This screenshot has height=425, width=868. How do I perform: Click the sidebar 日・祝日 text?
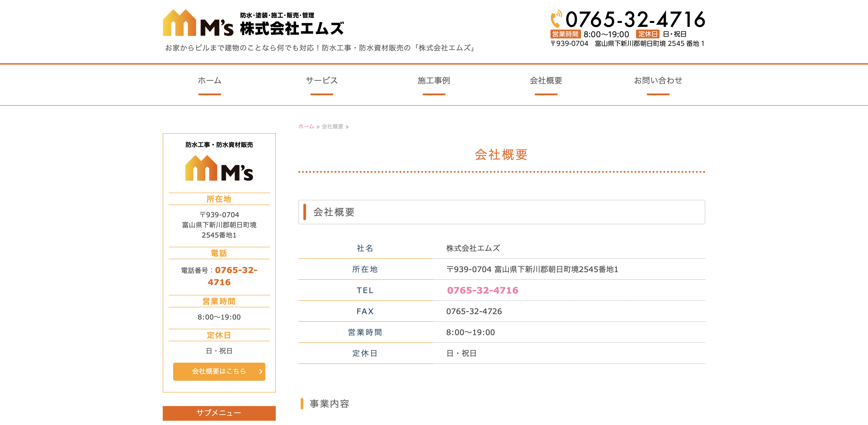click(x=219, y=351)
